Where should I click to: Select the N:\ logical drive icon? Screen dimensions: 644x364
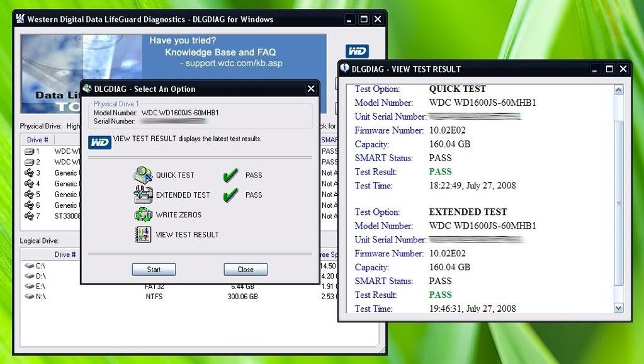29,296
